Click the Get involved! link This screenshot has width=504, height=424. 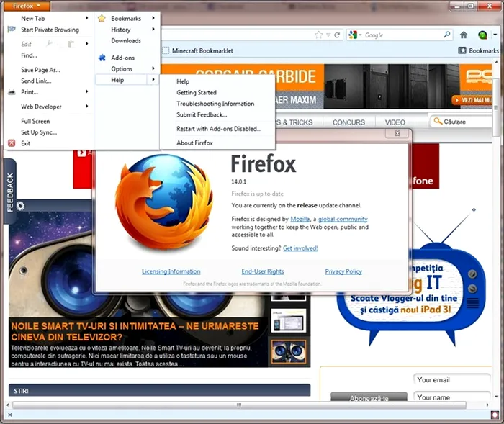300,248
